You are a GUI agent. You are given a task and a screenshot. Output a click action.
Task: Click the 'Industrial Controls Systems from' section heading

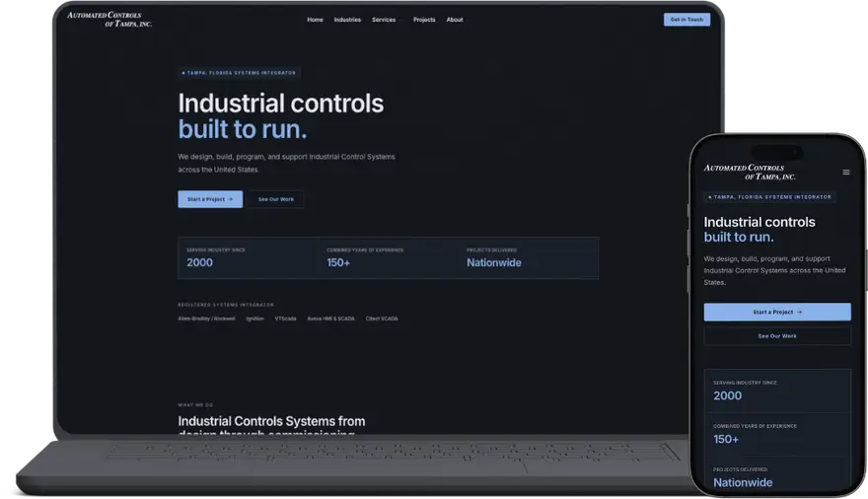pos(271,421)
